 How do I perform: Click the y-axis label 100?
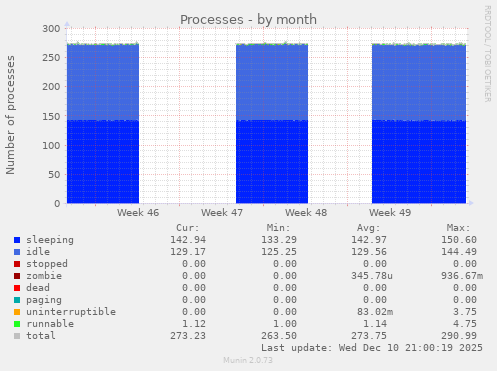(51, 145)
